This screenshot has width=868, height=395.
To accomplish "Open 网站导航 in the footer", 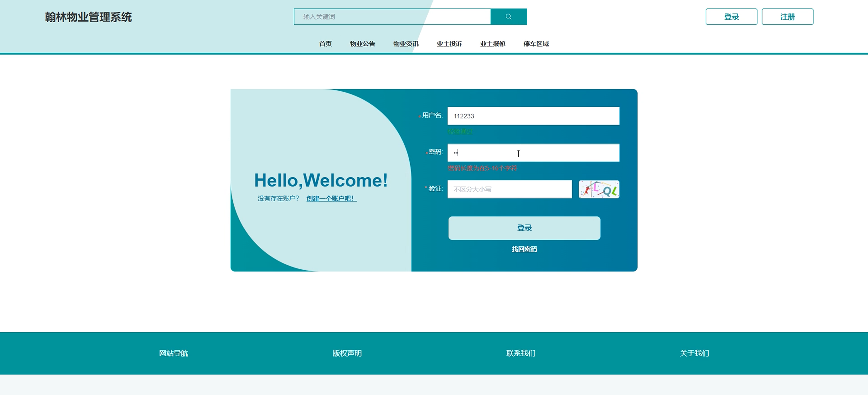I will (x=174, y=353).
